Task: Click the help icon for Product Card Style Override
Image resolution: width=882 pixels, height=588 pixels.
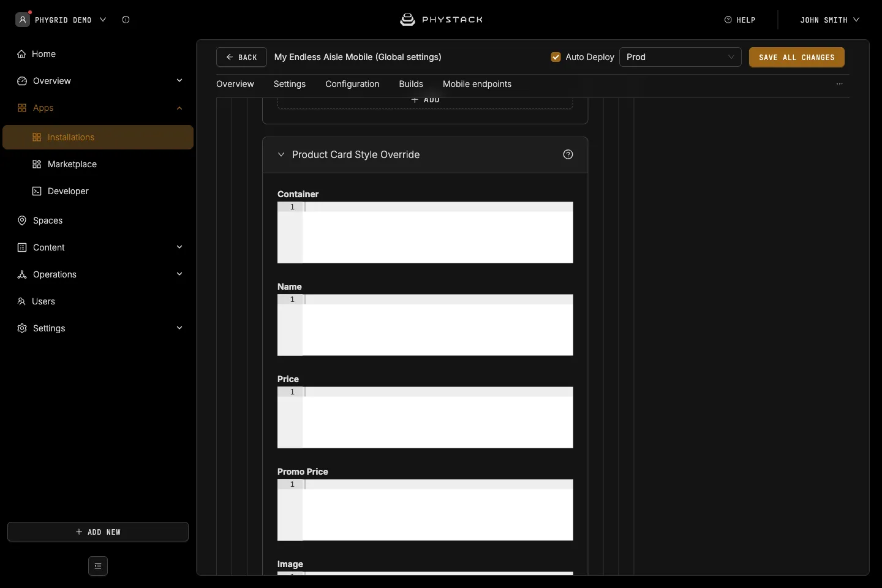Action: pyautogui.click(x=568, y=154)
